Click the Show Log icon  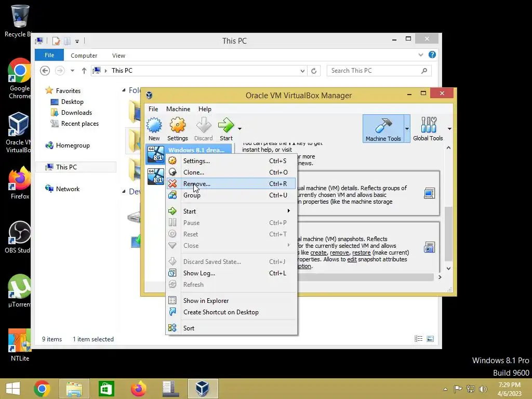pos(172,273)
